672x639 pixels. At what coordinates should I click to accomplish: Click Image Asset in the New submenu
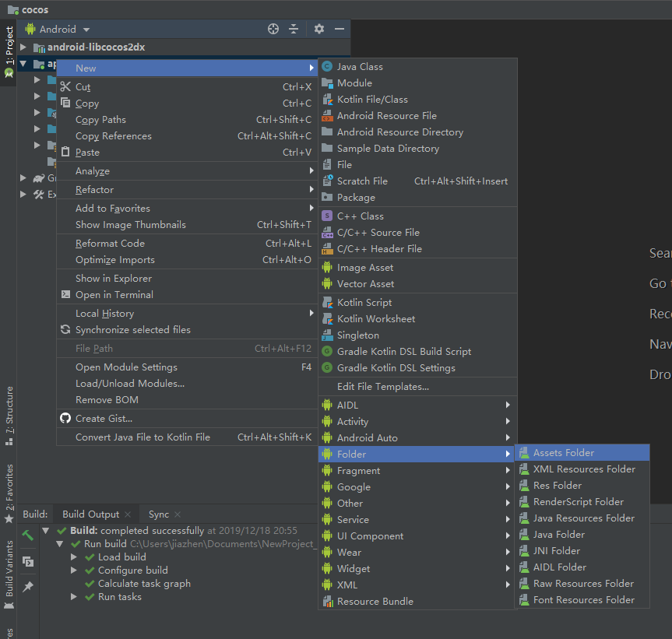tap(364, 268)
